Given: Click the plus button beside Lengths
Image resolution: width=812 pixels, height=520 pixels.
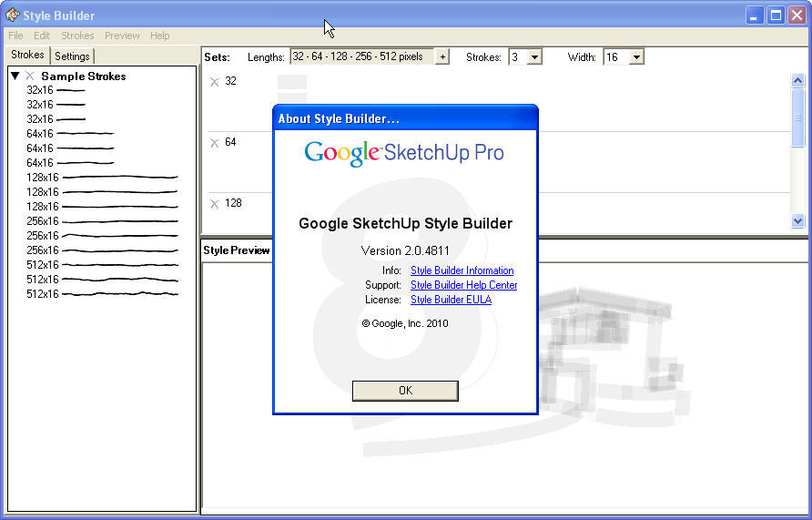Looking at the screenshot, I should click(442, 57).
